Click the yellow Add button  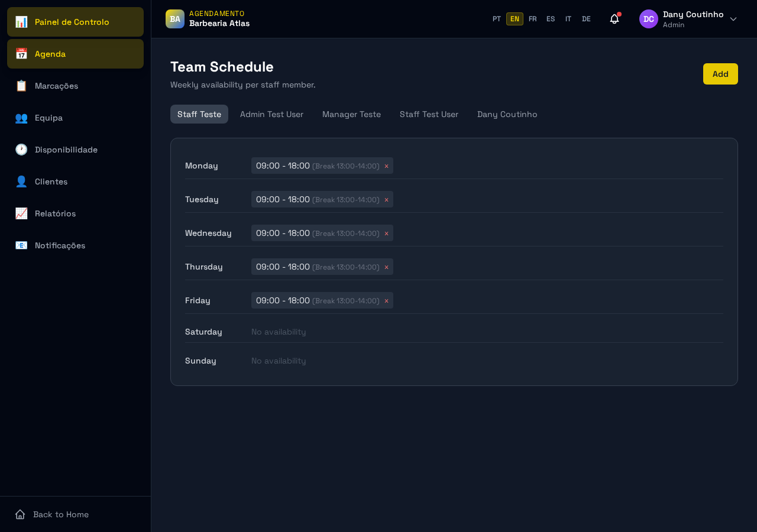(x=720, y=74)
